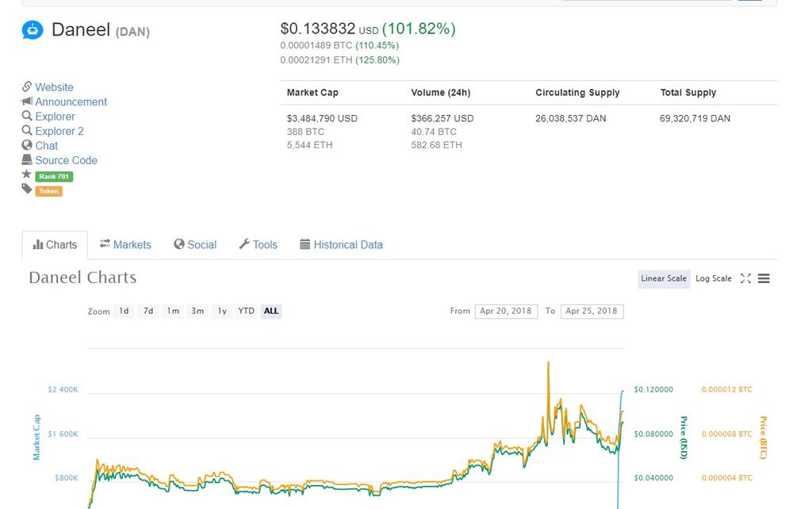Click the $3,484,790 USD market cap value
The width and height of the screenshot is (812, 509).
322,119
